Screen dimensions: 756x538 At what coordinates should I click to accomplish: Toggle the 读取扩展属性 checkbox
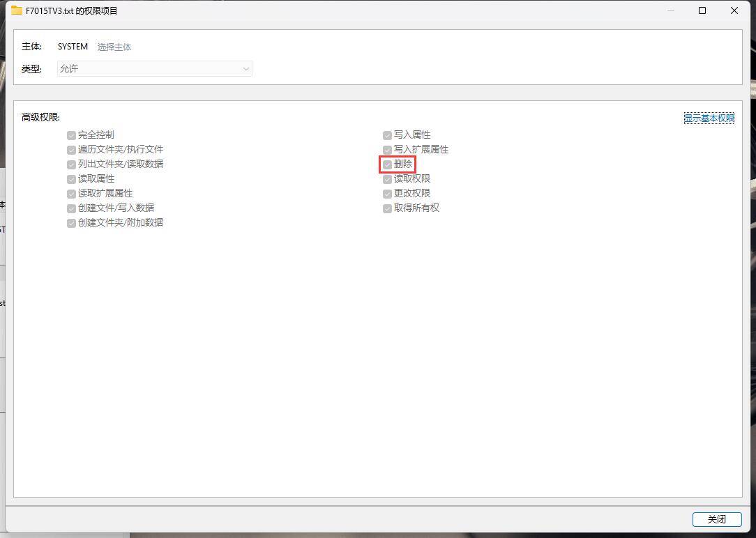71,194
